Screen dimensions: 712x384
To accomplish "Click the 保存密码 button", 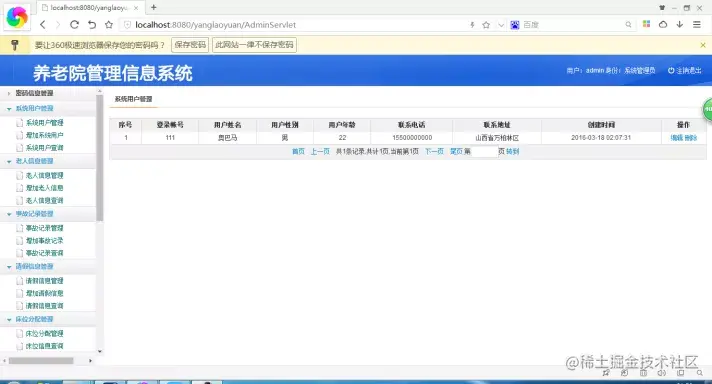I will (190, 45).
